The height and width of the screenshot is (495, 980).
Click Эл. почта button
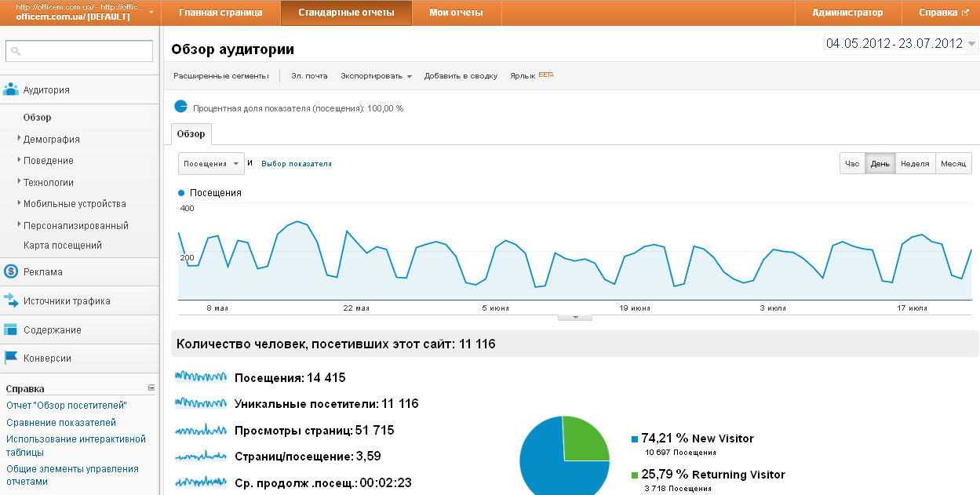309,76
